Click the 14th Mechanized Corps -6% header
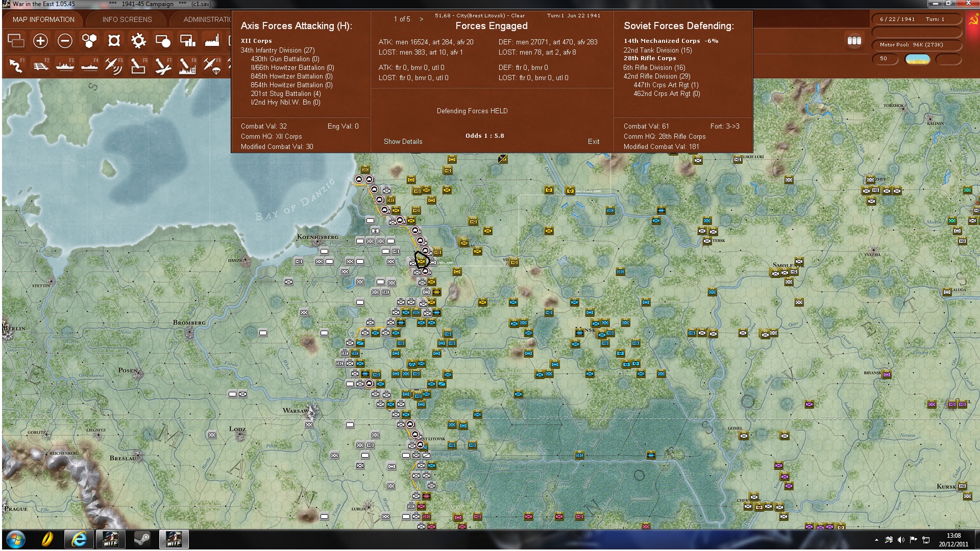Viewport: 980px width, 551px height. (x=671, y=41)
